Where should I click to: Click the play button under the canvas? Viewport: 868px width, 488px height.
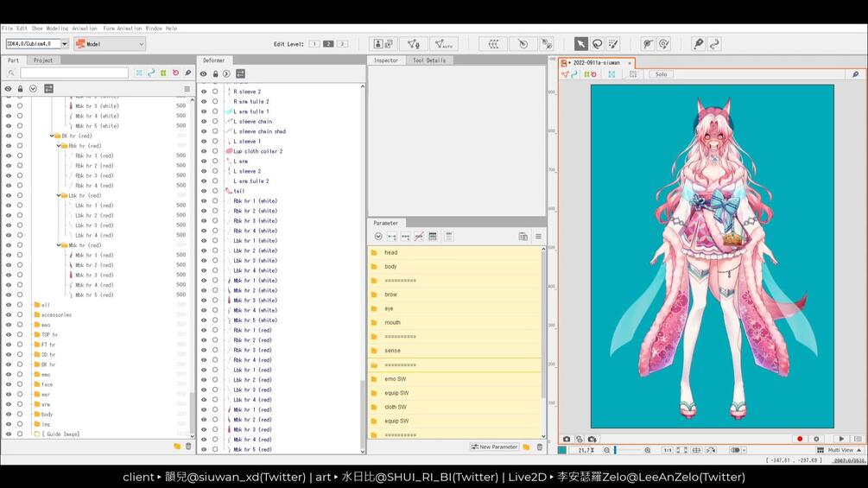[x=841, y=439]
